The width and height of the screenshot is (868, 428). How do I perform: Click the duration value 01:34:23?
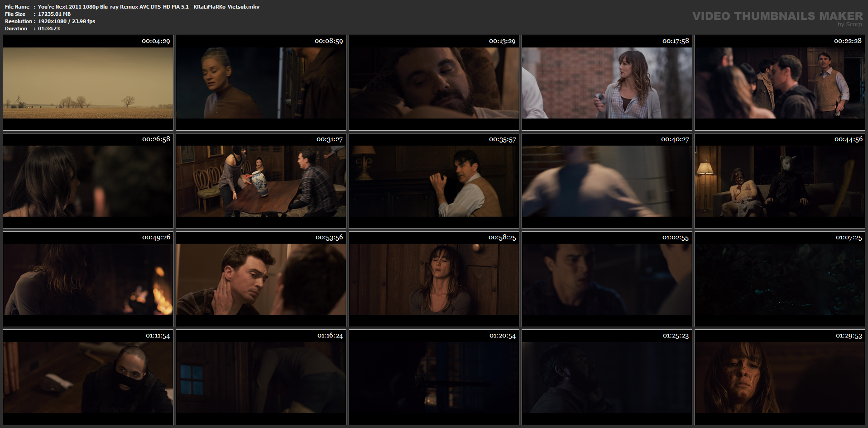click(49, 29)
